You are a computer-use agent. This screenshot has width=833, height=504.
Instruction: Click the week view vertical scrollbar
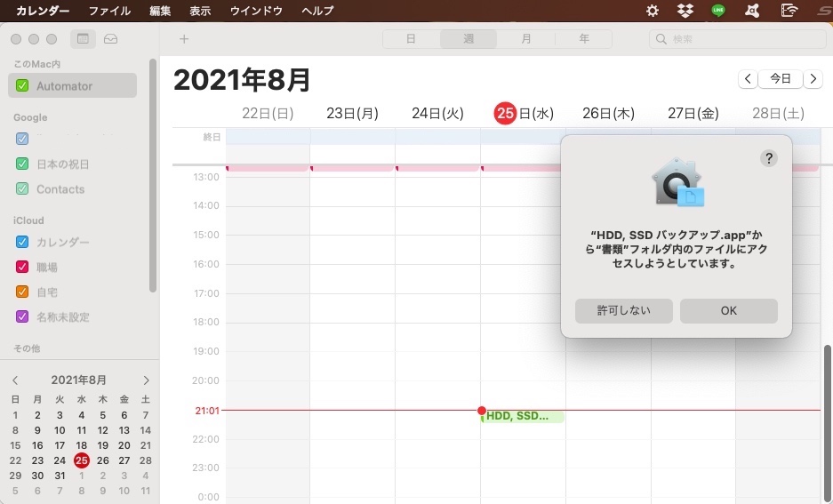pyautogui.click(x=828, y=422)
